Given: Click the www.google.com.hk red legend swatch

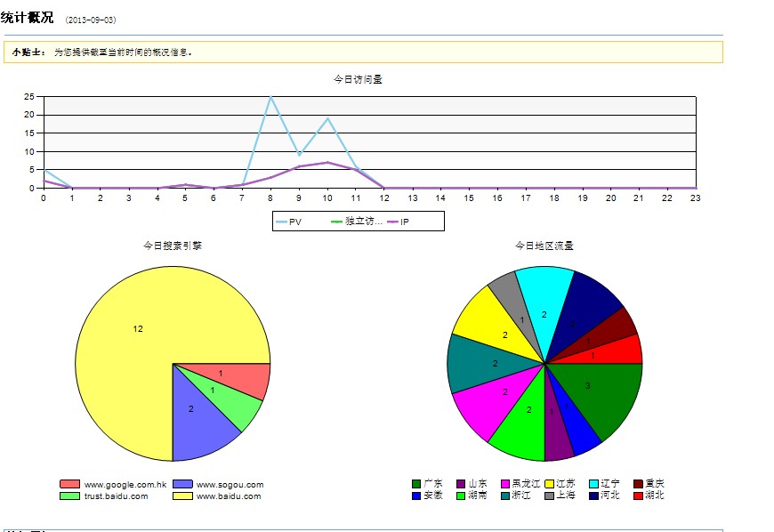Looking at the screenshot, I should (x=69, y=484).
